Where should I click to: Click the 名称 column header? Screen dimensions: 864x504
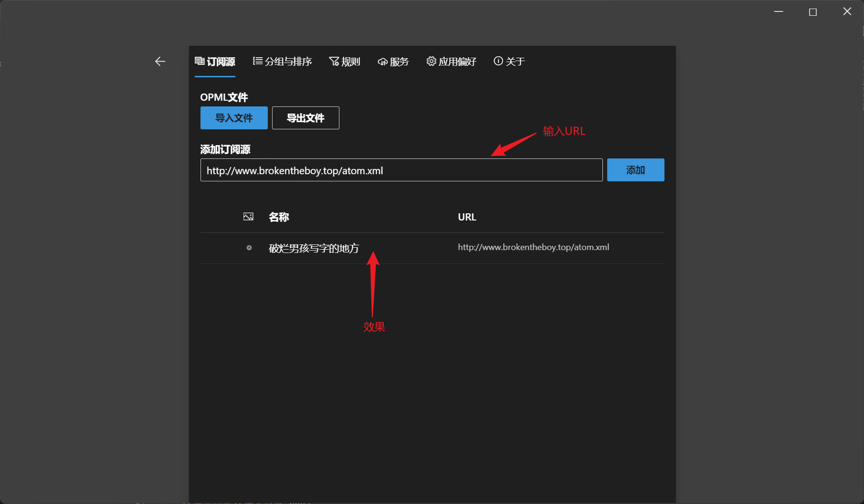[x=279, y=217]
